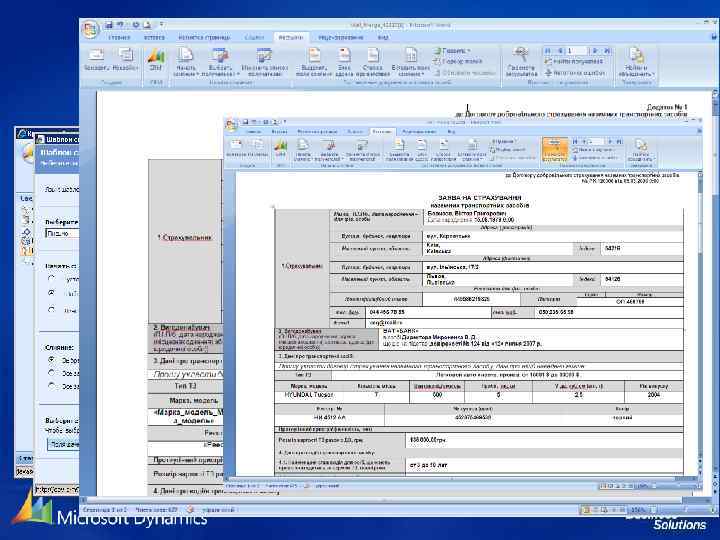Click Выделить поля слияния in back Word ribbon

point(314,62)
